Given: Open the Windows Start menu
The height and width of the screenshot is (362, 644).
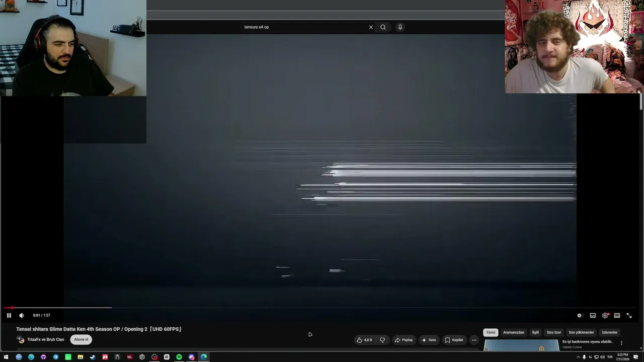Looking at the screenshot, I should click(x=6, y=357).
